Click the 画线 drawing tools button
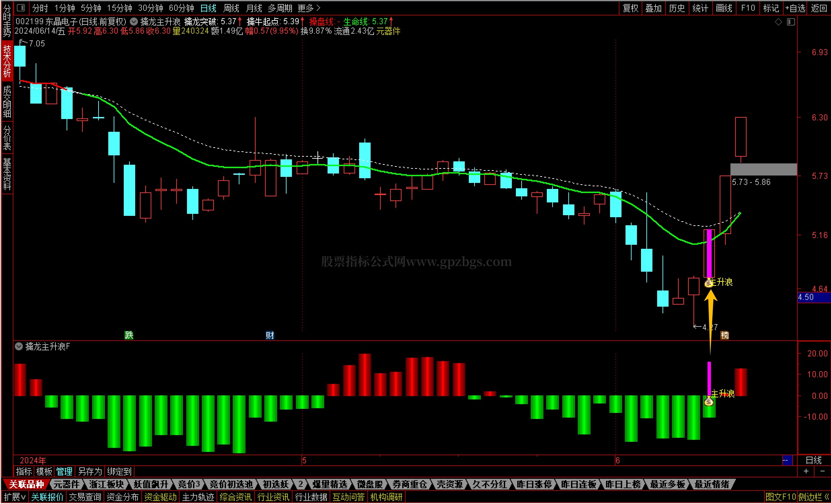Screen dimensions: 831x504 (724, 8)
